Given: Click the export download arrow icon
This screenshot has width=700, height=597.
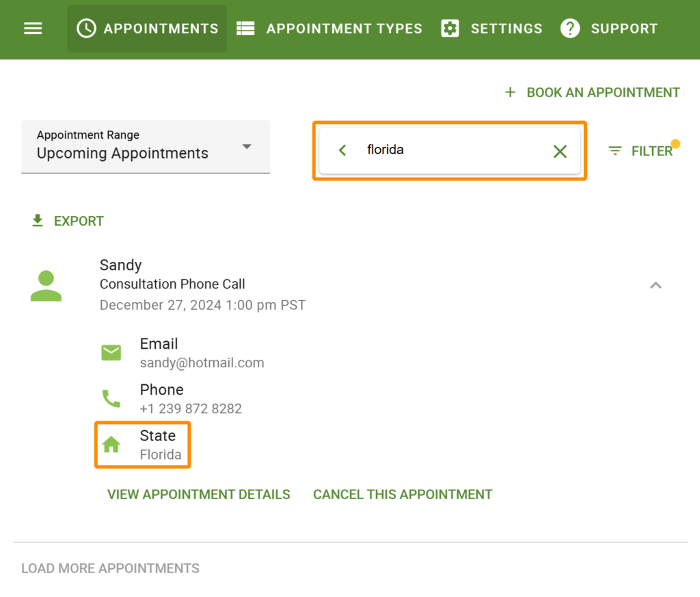Looking at the screenshot, I should [x=38, y=221].
